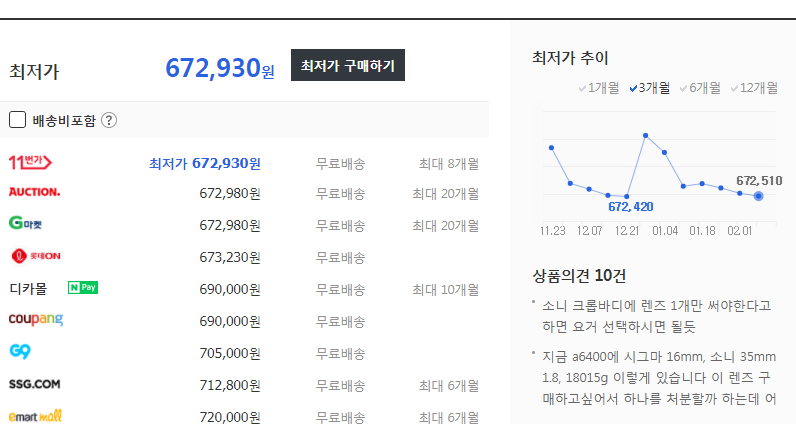Viewport: 796px width, 430px height.
Task: Click the 최저가 구매하기 button
Action: coord(348,65)
